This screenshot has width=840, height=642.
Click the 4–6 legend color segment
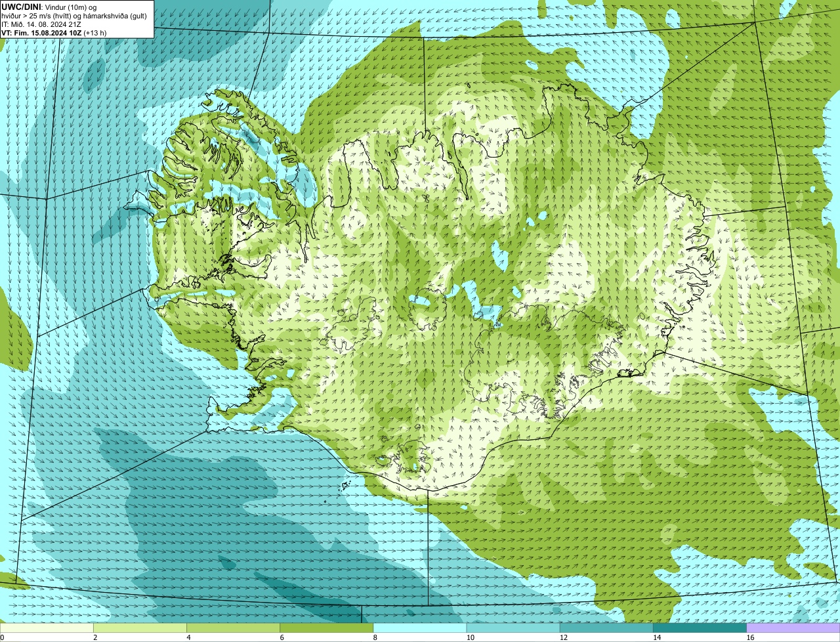tap(234, 628)
